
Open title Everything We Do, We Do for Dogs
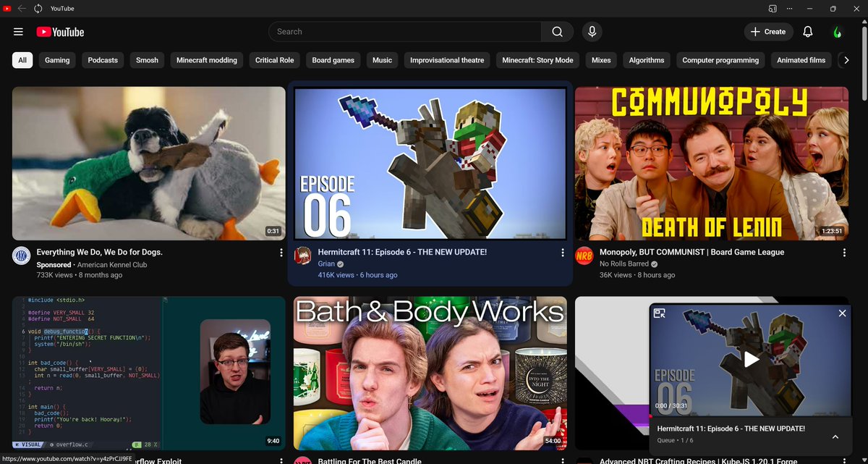[x=99, y=252]
